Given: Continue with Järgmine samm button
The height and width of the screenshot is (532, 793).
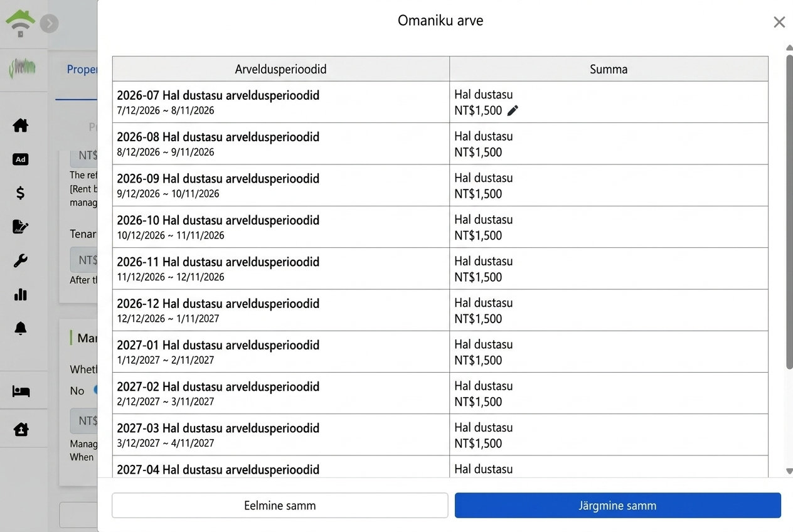Looking at the screenshot, I should (617, 506).
